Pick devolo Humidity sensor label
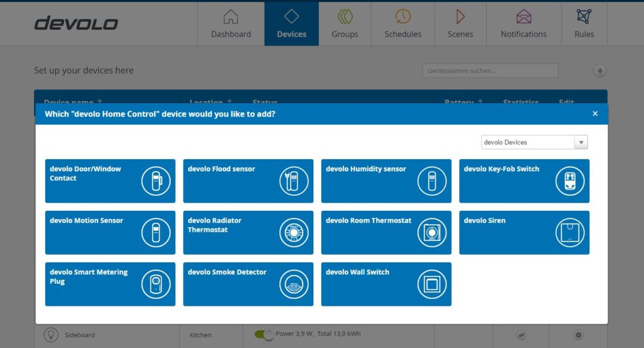The image size is (644, 348). pos(366,169)
